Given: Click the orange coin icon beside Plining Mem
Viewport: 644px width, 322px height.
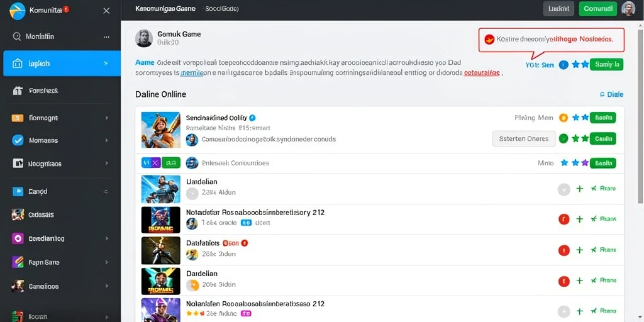Looking at the screenshot, I should [x=563, y=118].
